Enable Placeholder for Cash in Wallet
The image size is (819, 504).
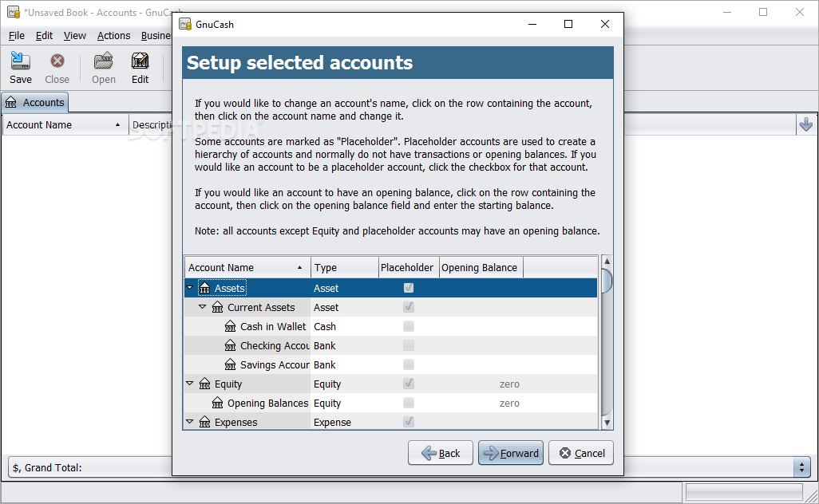(x=409, y=326)
